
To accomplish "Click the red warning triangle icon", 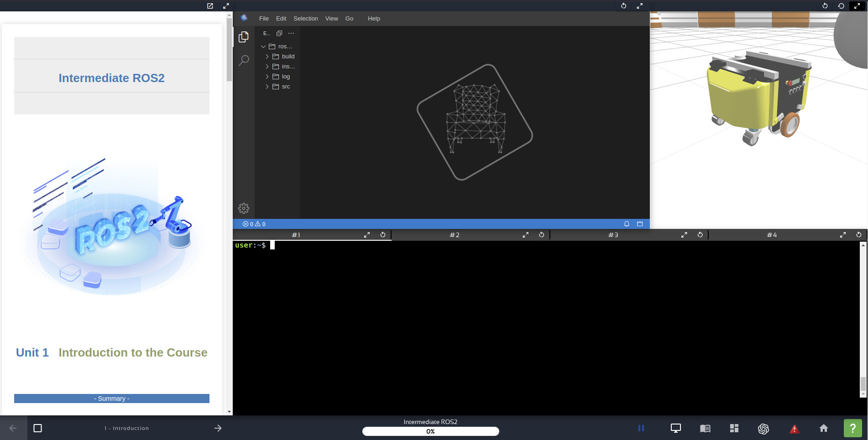I will [x=795, y=429].
